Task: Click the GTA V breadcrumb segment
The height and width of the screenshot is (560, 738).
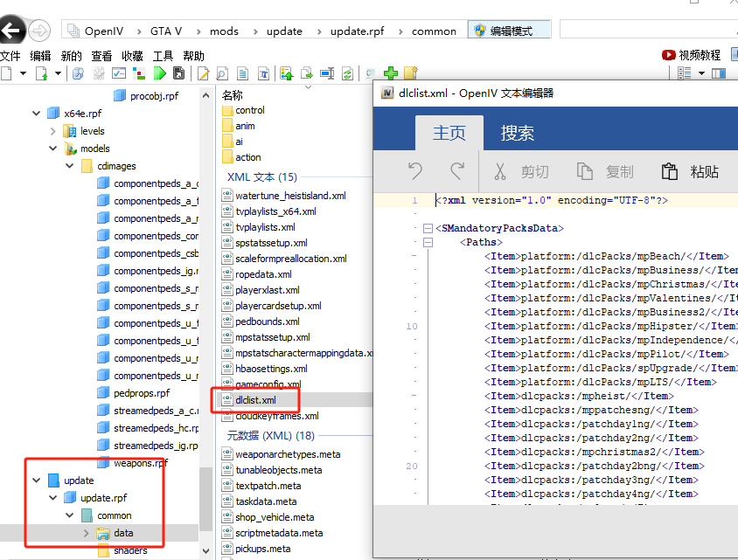Action: [x=166, y=31]
